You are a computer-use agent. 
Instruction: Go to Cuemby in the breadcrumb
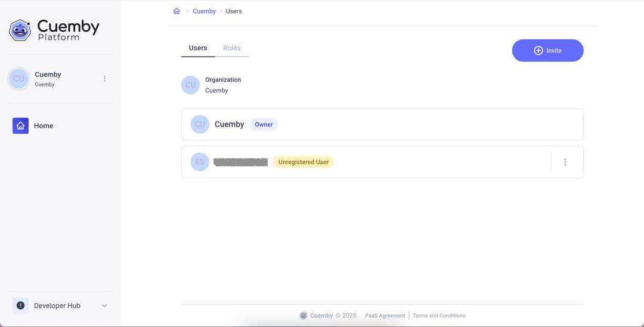204,11
